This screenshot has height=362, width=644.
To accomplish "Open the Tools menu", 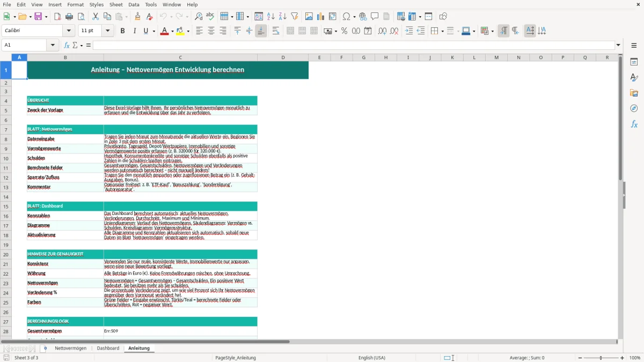I will pos(151,4).
